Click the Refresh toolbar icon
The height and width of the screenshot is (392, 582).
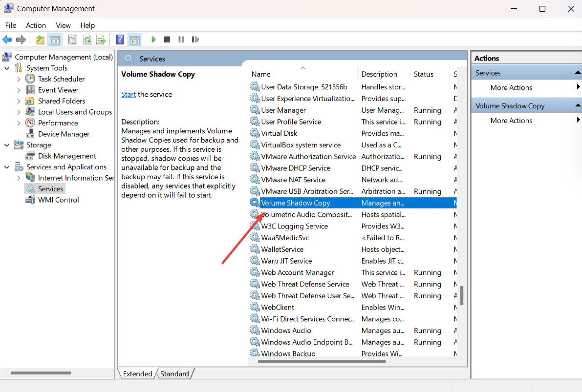(x=87, y=40)
